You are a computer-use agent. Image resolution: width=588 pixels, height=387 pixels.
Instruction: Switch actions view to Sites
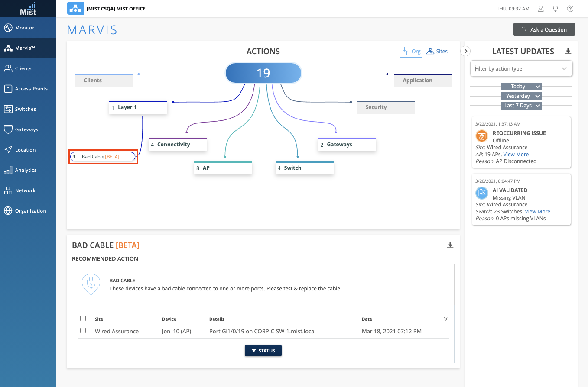(437, 51)
